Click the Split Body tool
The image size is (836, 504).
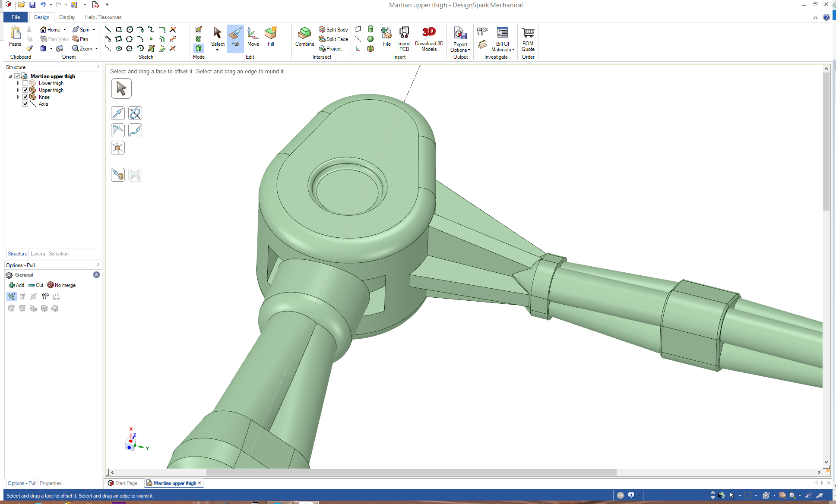pyautogui.click(x=333, y=29)
